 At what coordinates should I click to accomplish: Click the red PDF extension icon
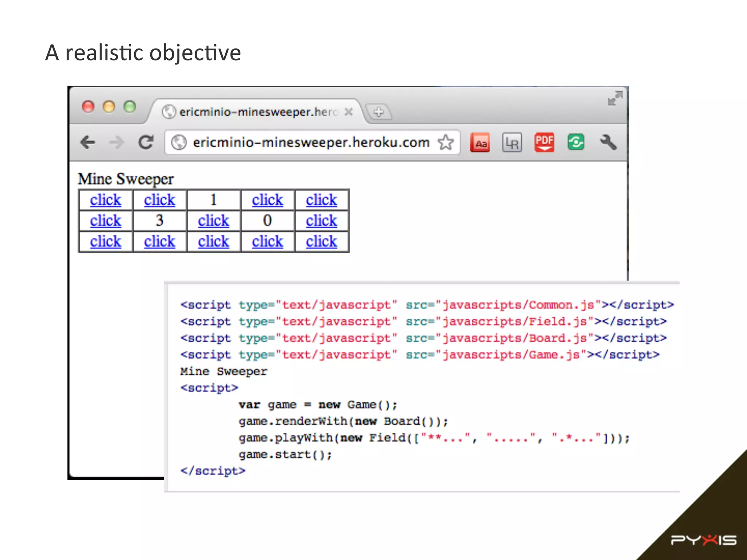click(x=544, y=142)
